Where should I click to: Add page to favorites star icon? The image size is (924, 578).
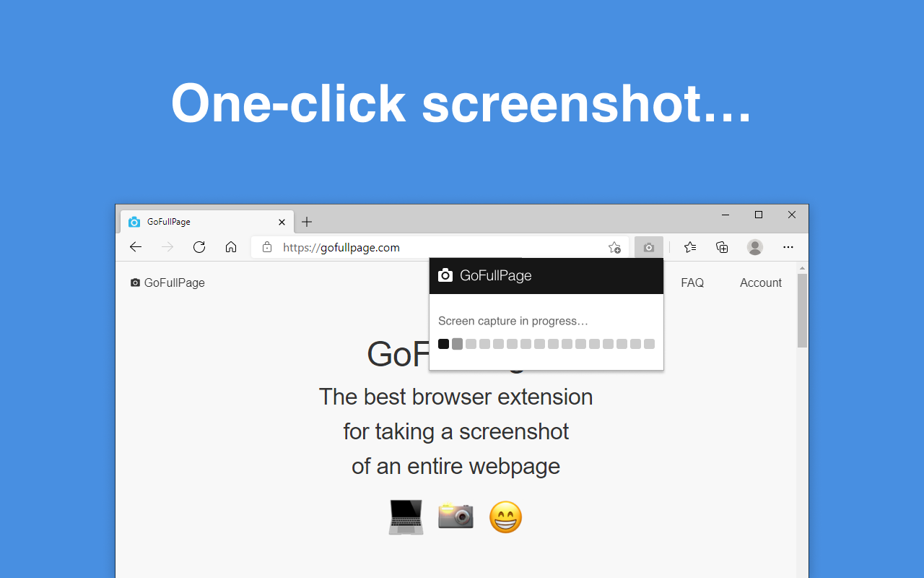(614, 247)
